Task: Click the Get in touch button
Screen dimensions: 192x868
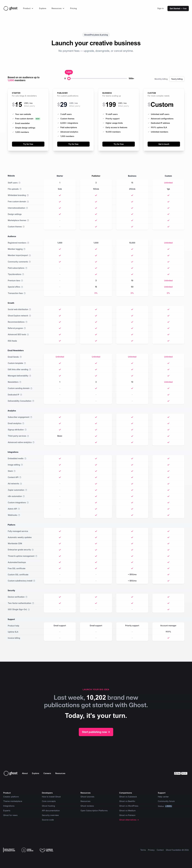Action: (164, 144)
